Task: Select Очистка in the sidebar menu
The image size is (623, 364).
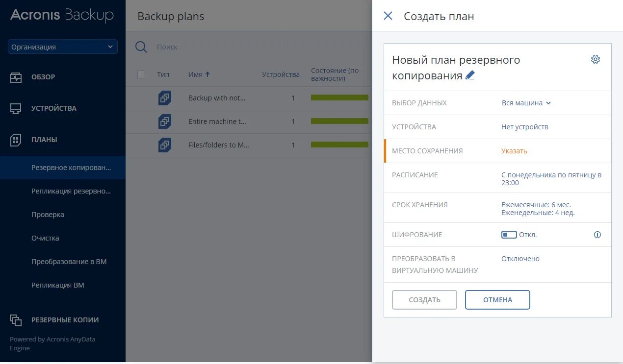Action: [45, 238]
